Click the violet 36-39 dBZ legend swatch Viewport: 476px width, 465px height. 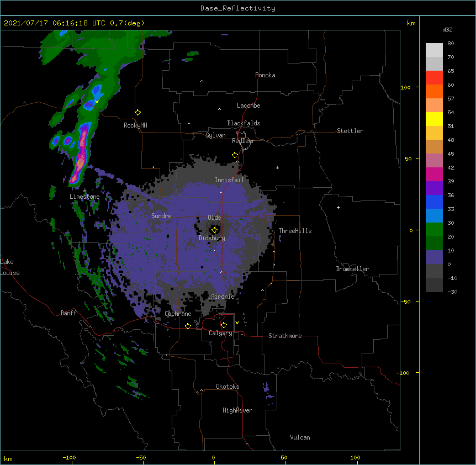click(434, 188)
